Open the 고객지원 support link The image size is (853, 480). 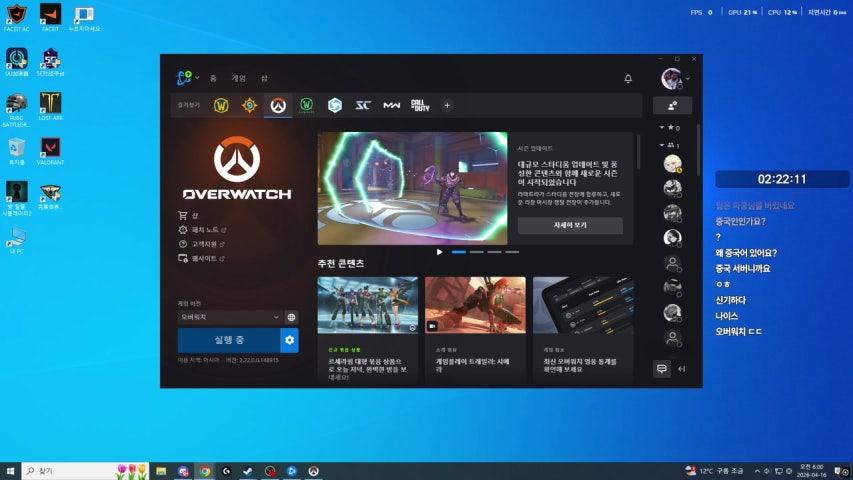coord(201,244)
